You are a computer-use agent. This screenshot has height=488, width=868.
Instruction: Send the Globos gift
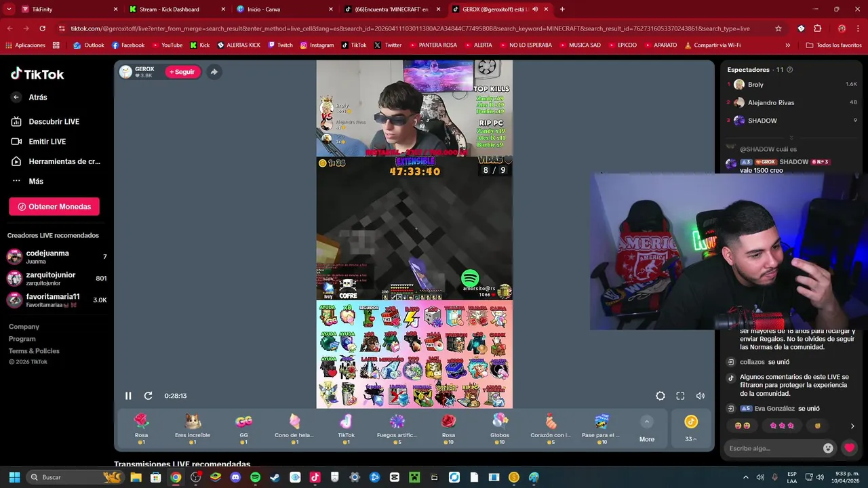click(x=500, y=428)
